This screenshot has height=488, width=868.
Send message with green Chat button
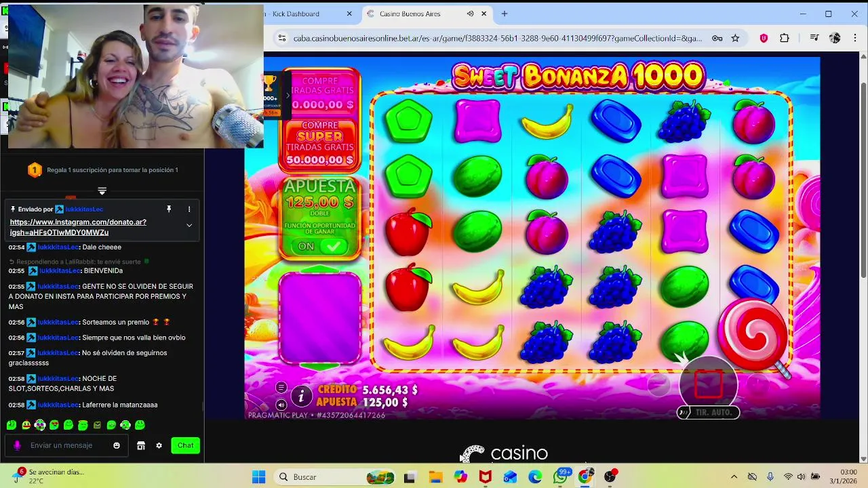click(x=185, y=445)
